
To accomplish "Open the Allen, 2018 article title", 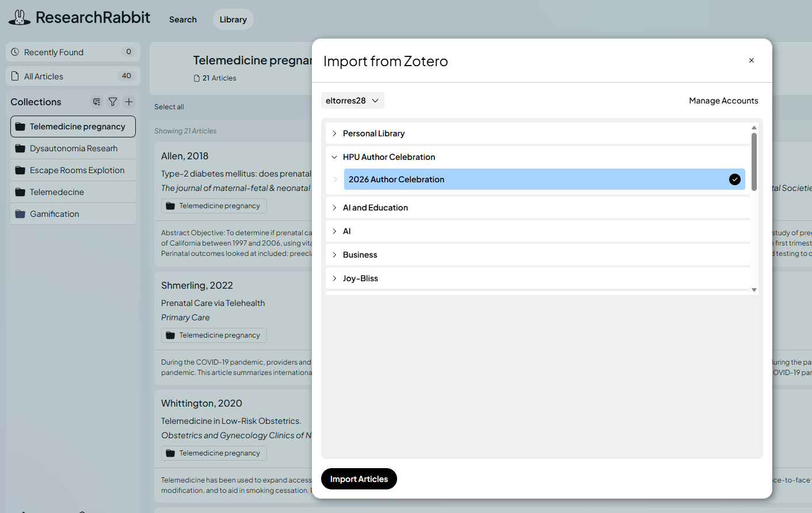I will click(x=185, y=156).
